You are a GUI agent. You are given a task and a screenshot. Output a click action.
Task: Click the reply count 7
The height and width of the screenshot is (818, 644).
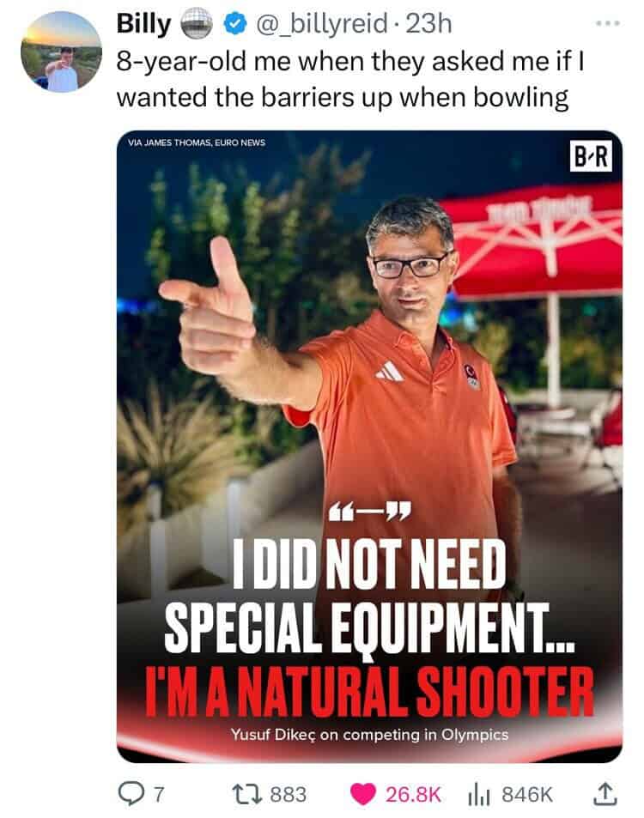(159, 795)
